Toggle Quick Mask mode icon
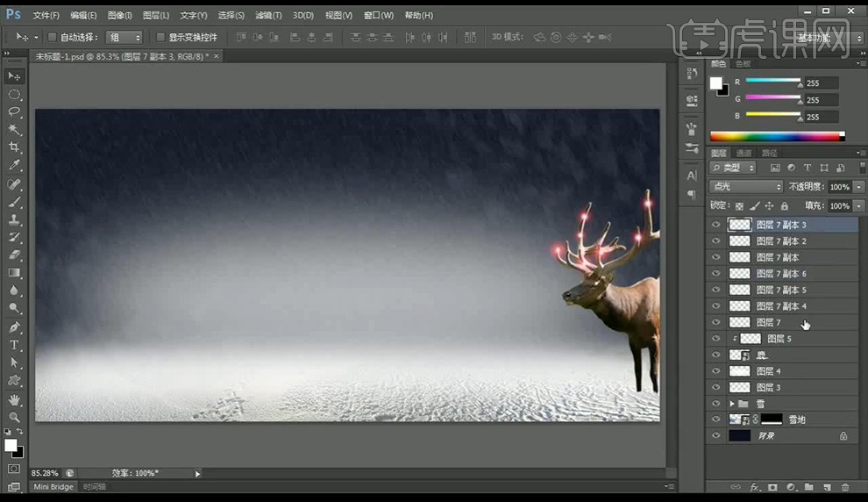 tap(14, 469)
